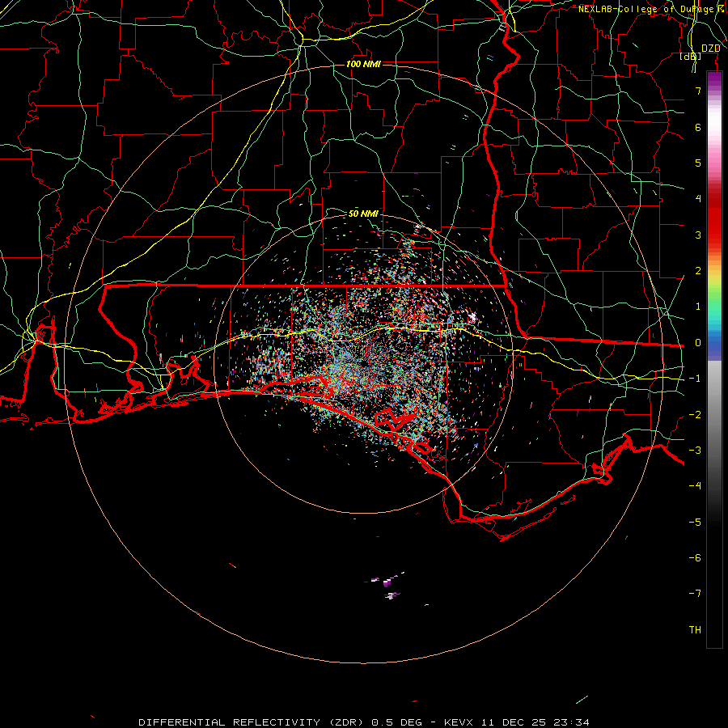Click the 50 NMI range ring label
Viewport: 728px width, 728px height.
pos(363,214)
